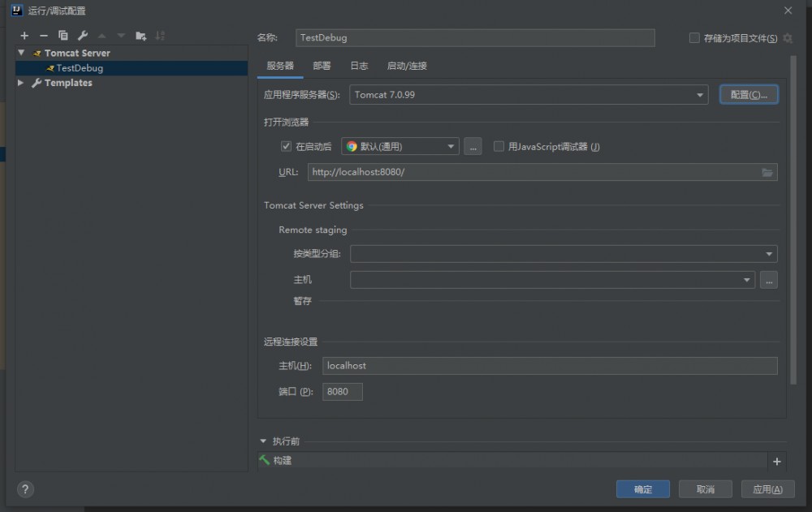
Task: Click the 主机(H) localhost field
Action: [550, 365]
